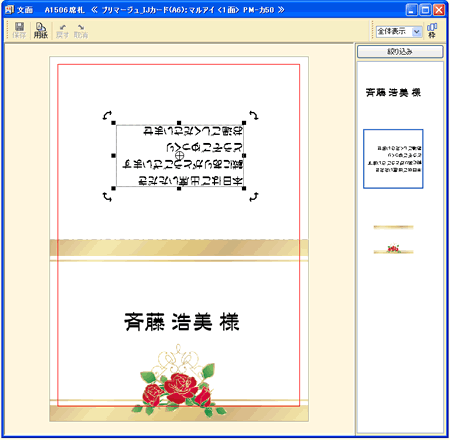450x440 pixels.
Task: Open the 用紙 paper settings
Action: (41, 30)
